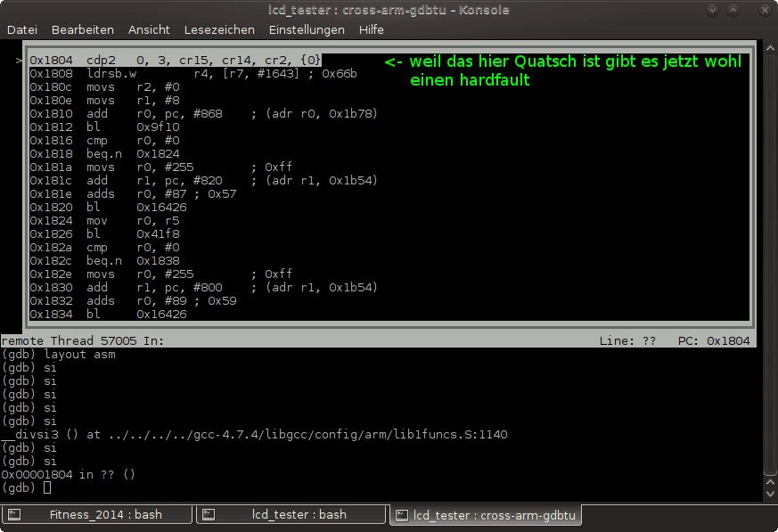778x532 pixels.
Task: Switch to lcd_tester : bash tab
Action: click(291, 515)
